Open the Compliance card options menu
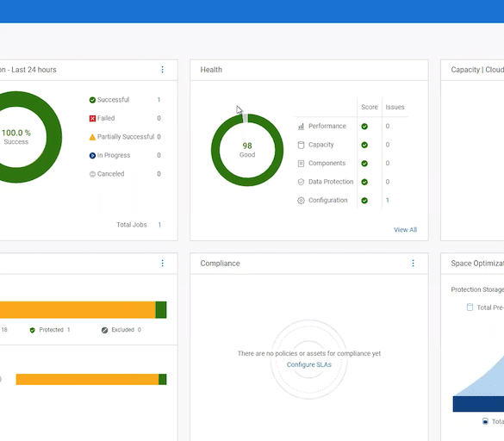 click(413, 264)
